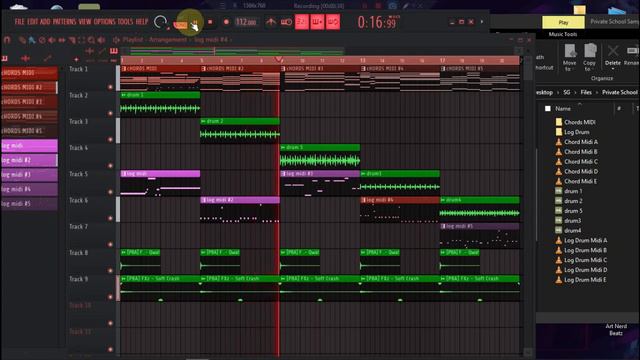The width and height of the screenshot is (640, 360).
Task: Open the OPTIONS menu
Action: point(104,22)
